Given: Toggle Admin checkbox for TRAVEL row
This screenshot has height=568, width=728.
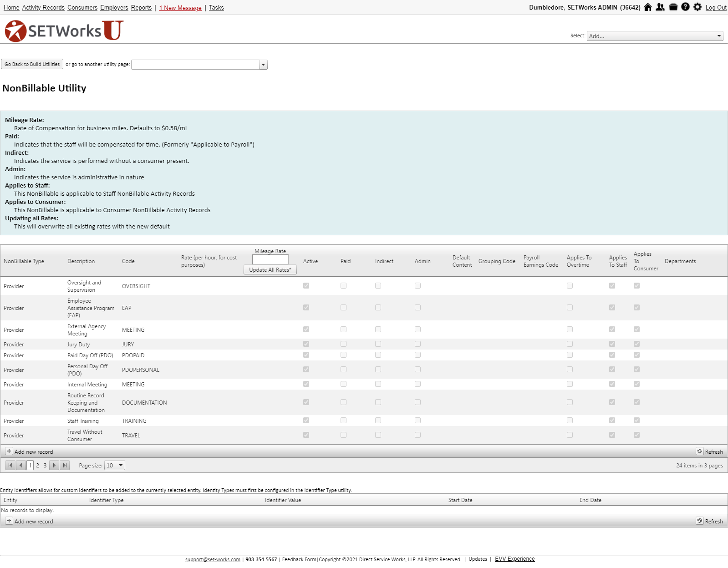Looking at the screenshot, I should click(x=417, y=435).
